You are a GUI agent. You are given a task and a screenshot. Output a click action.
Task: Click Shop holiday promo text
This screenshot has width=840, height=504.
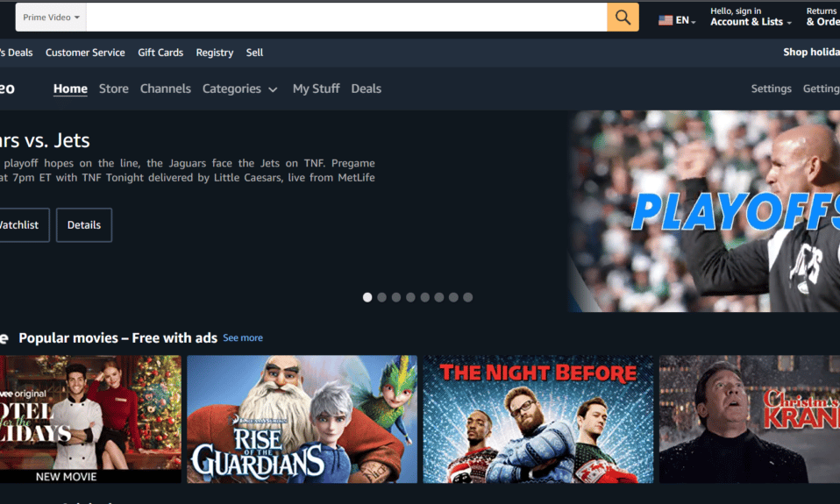(811, 52)
